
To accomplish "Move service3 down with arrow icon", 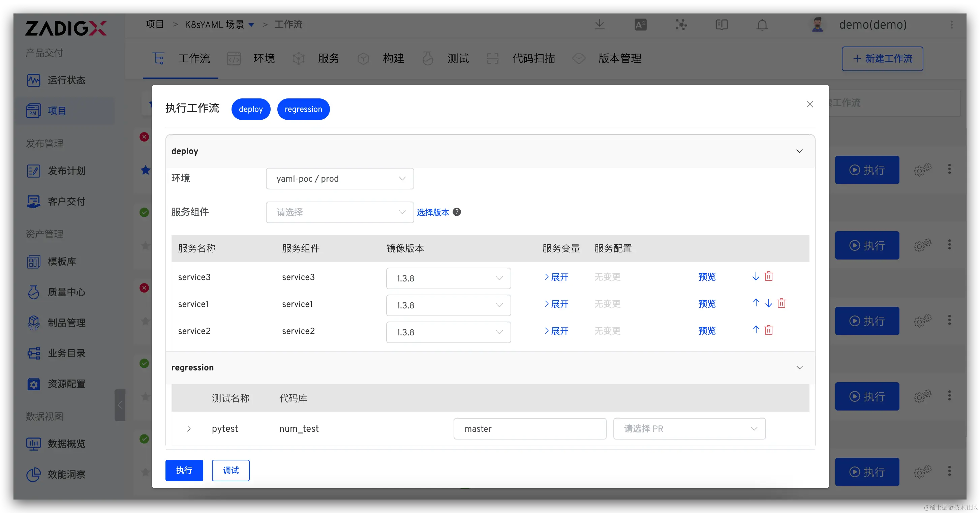I will coord(756,276).
